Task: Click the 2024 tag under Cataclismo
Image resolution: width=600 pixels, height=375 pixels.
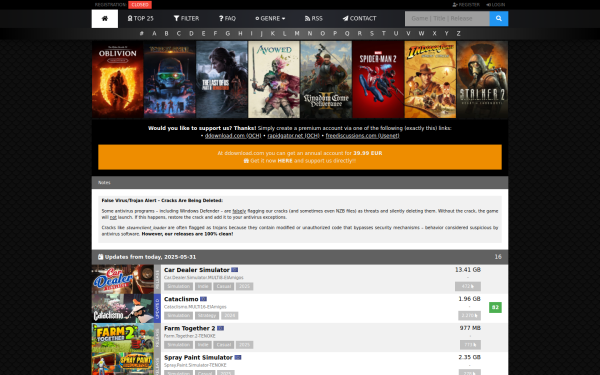Action: point(229,316)
